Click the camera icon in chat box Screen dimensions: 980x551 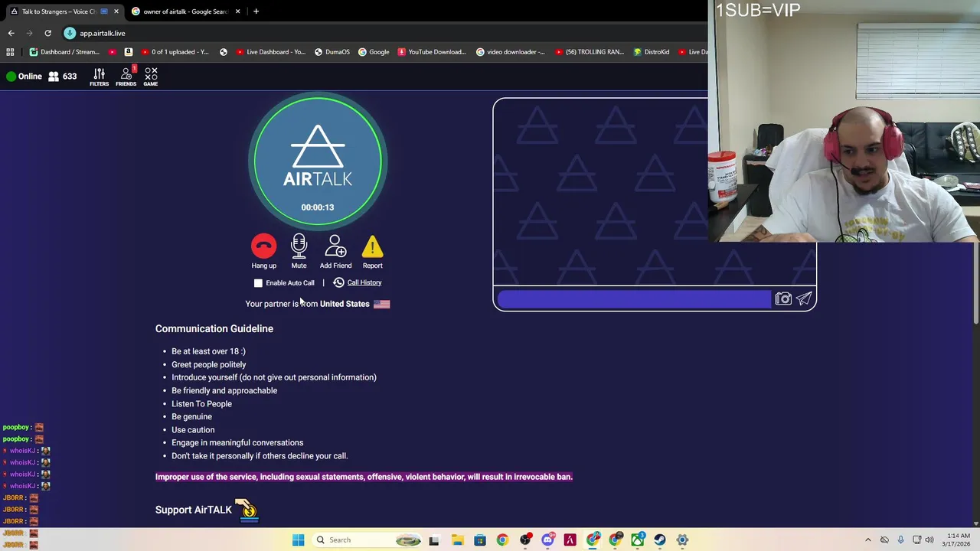(x=782, y=299)
